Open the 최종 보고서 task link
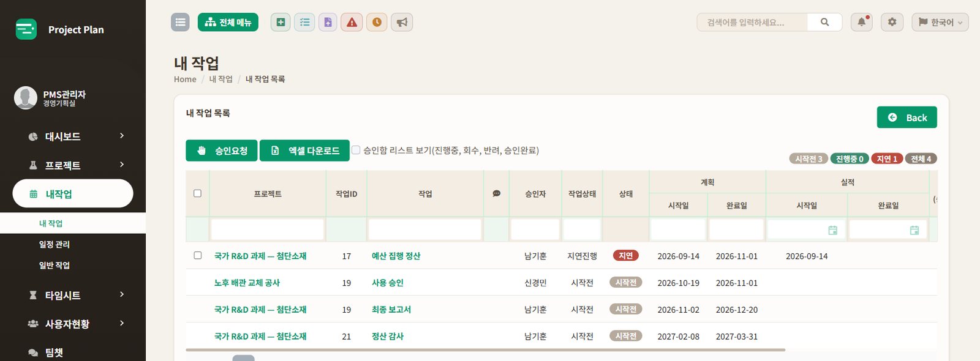This screenshot has height=361, width=980. pos(391,310)
